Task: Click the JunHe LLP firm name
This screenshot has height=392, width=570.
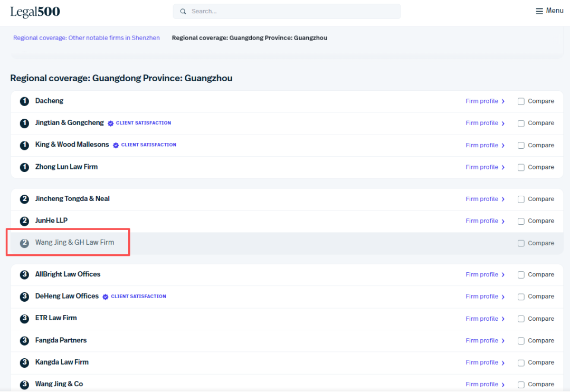Action: click(x=51, y=220)
